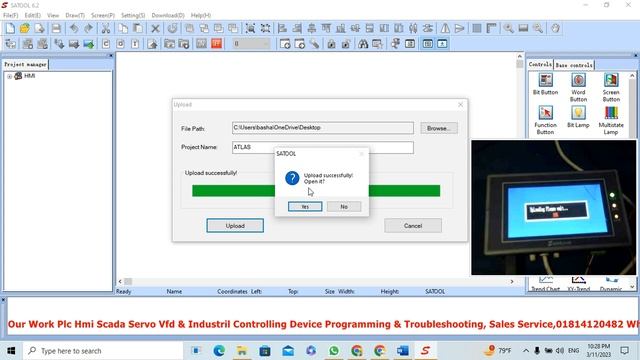Screen dimensions: 640x360
Task: Zoom in with magnifier icon
Action: pos(509,28)
